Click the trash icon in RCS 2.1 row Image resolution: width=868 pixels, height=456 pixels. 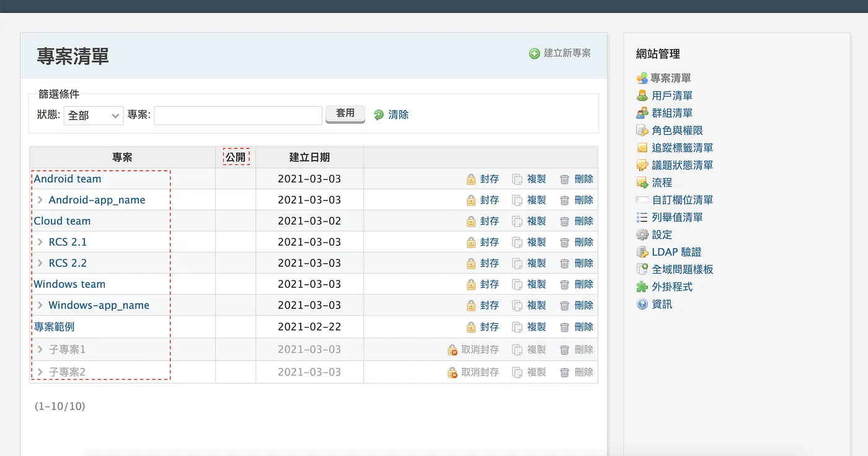pos(565,243)
